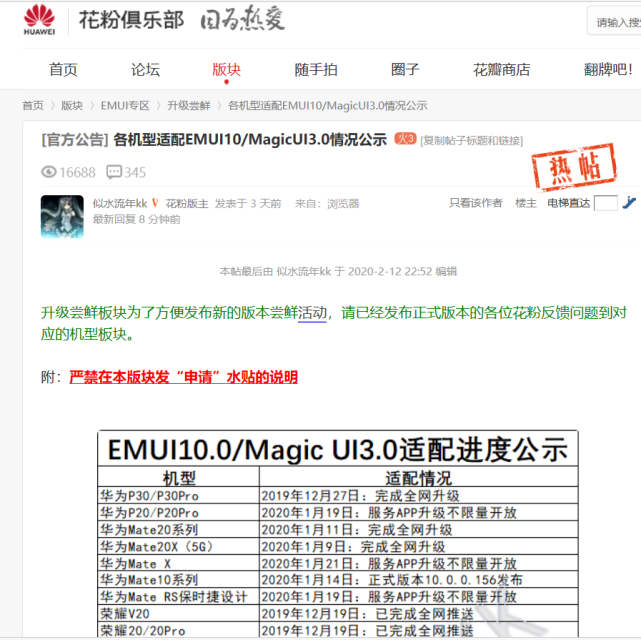
Task: Click the table cell 华为Mate10系列
Action: (x=179, y=580)
